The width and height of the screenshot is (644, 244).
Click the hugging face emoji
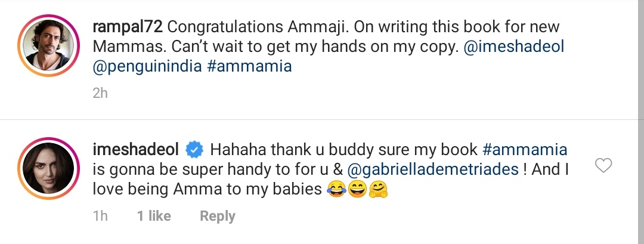click(379, 190)
